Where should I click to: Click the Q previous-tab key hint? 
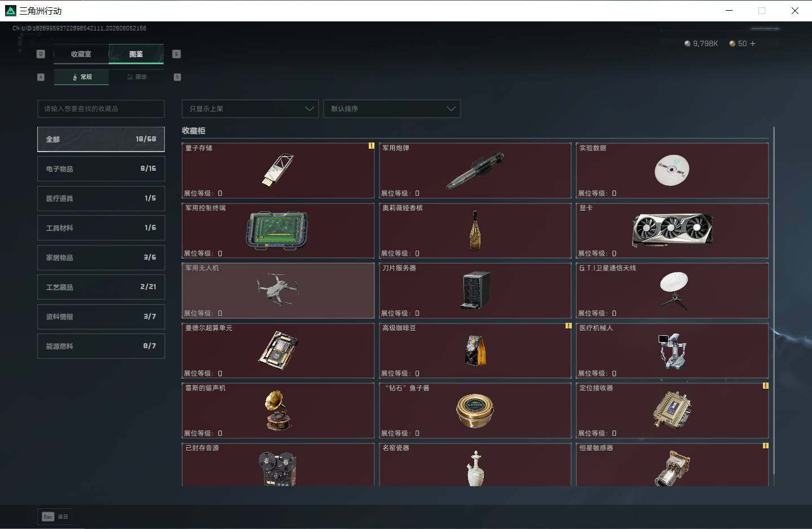tap(41, 54)
